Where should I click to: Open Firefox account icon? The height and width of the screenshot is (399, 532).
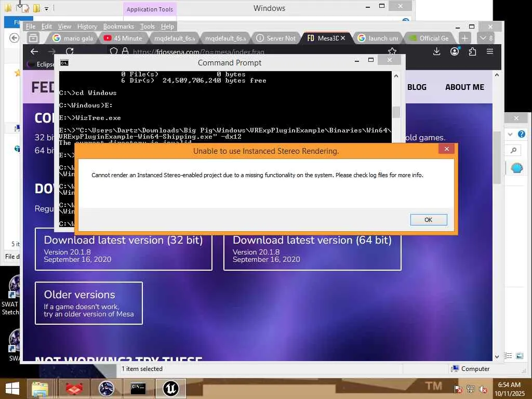[x=455, y=51]
